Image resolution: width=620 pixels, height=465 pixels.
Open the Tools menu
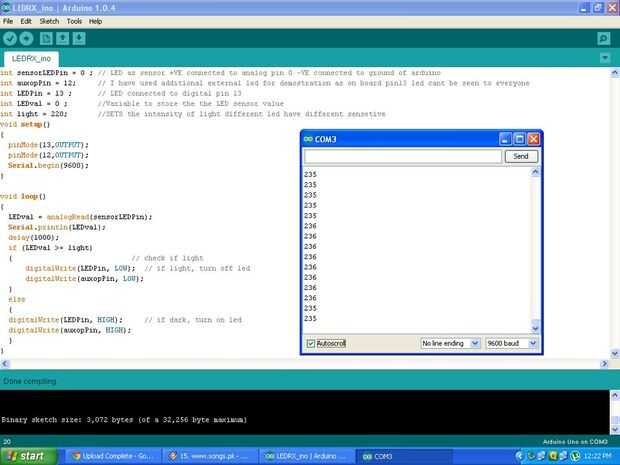click(74, 21)
